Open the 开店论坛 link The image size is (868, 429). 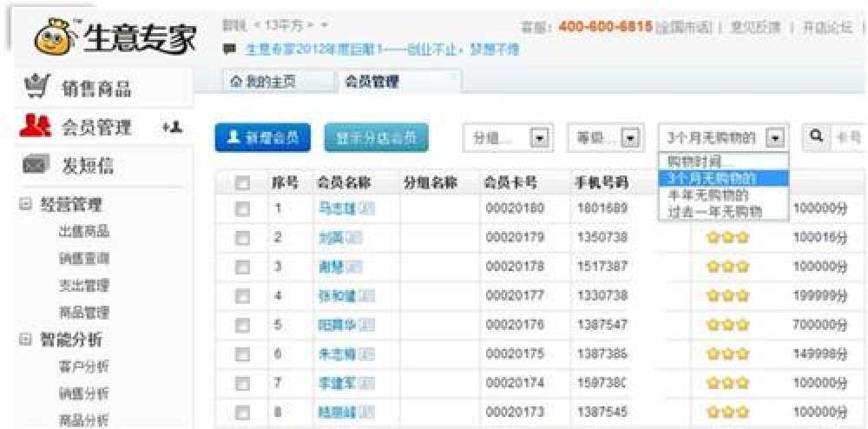click(x=828, y=27)
